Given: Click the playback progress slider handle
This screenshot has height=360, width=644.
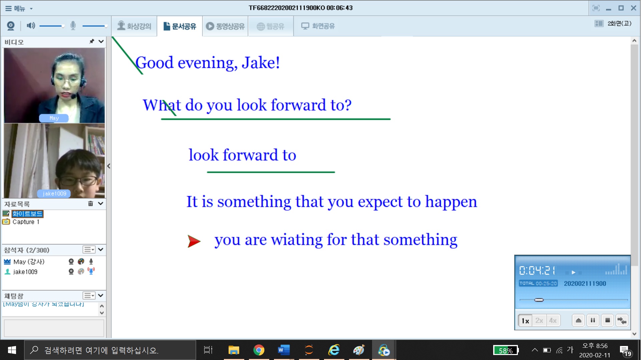Looking at the screenshot, I should [x=539, y=300].
